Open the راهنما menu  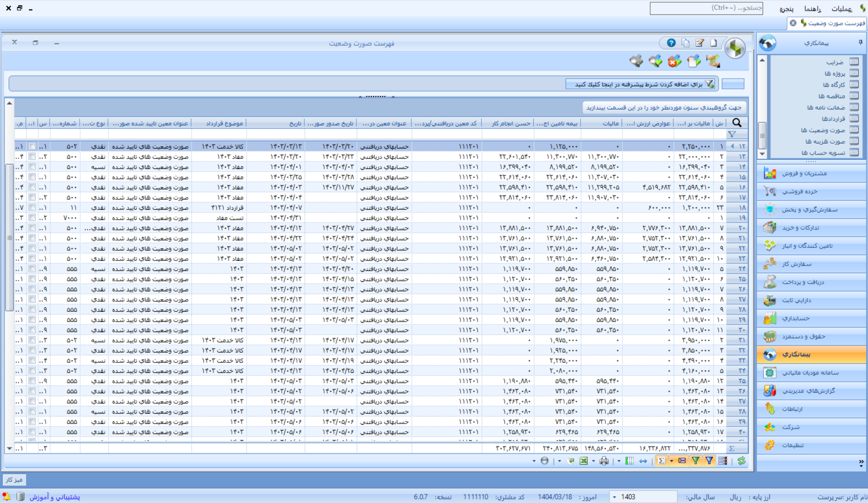click(x=813, y=9)
